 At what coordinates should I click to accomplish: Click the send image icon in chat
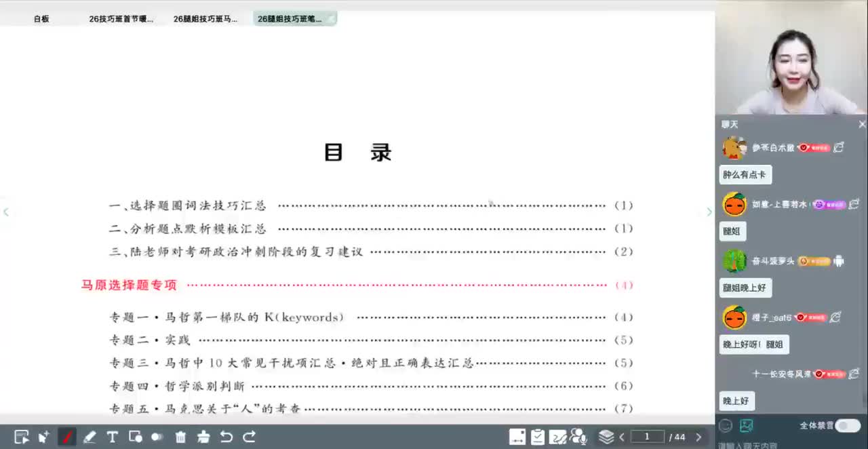point(747,426)
